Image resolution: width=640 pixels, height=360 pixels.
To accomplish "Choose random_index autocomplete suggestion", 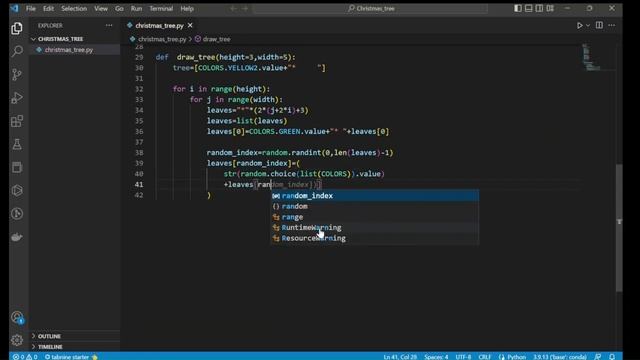I will [x=375, y=196].
